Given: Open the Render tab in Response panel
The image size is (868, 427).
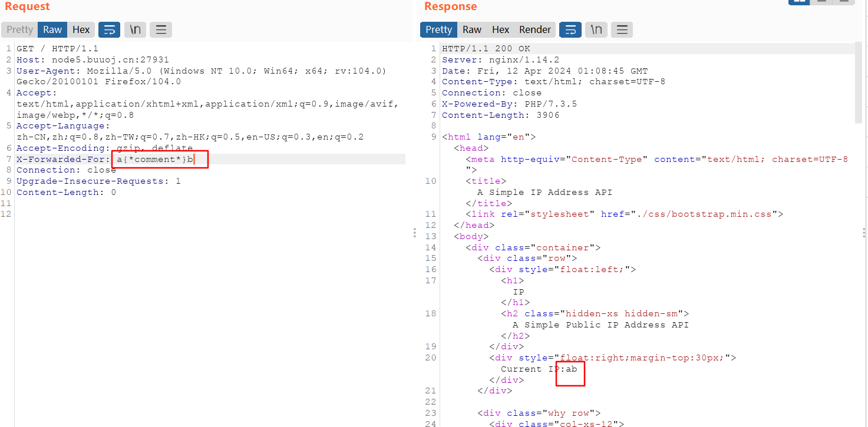Looking at the screenshot, I should [x=535, y=29].
